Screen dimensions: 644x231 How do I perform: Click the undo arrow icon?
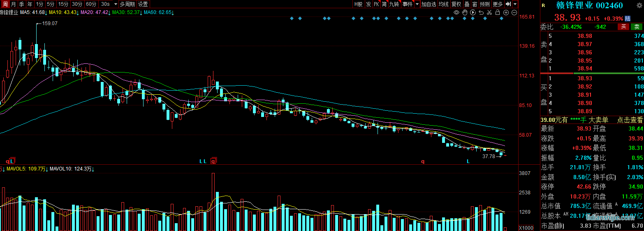click(481, 13)
